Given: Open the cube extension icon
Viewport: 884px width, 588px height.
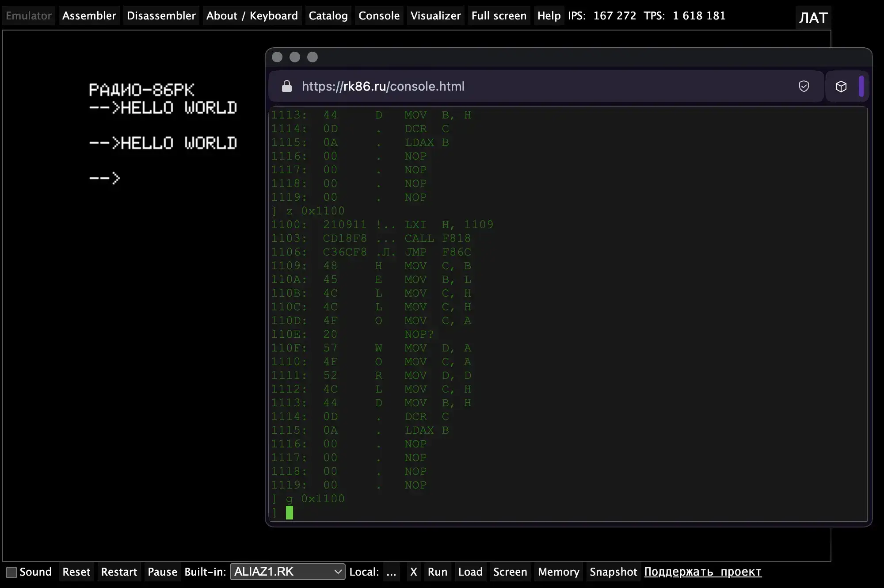Looking at the screenshot, I should click(x=841, y=86).
